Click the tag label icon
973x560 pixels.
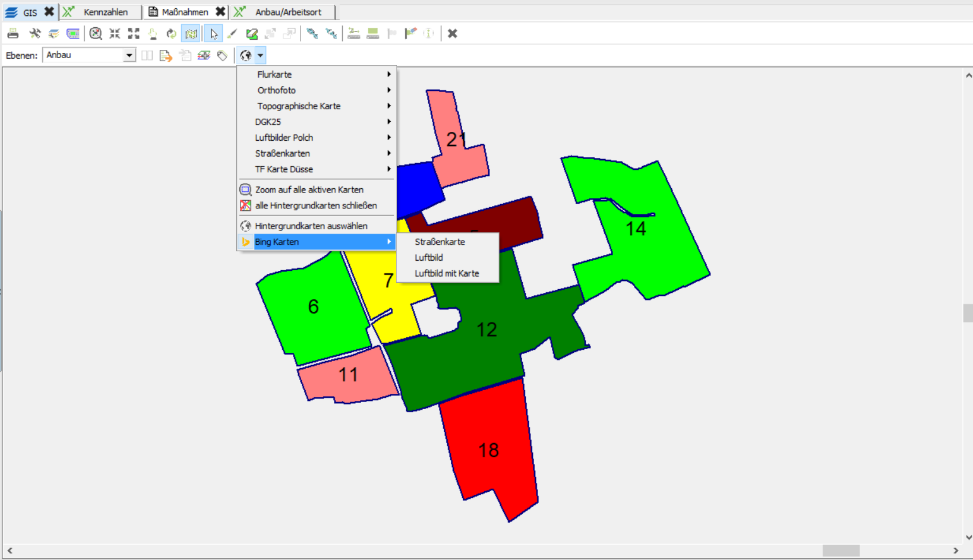222,56
